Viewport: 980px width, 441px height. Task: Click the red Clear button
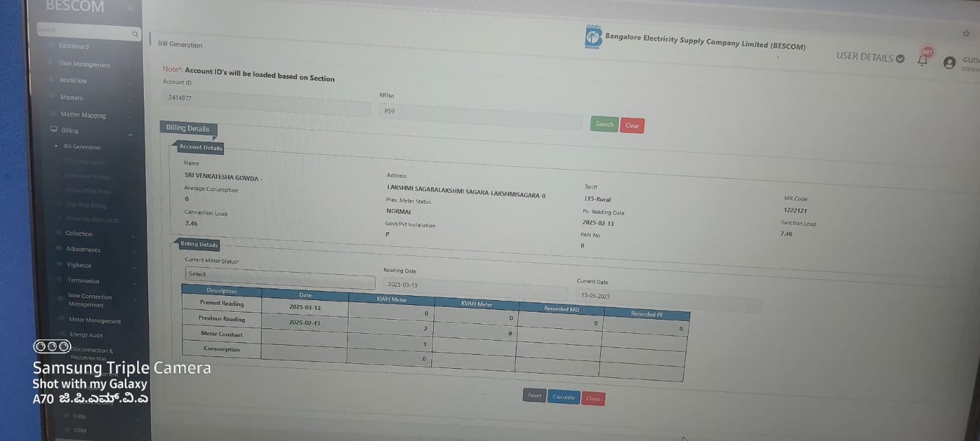click(x=632, y=126)
